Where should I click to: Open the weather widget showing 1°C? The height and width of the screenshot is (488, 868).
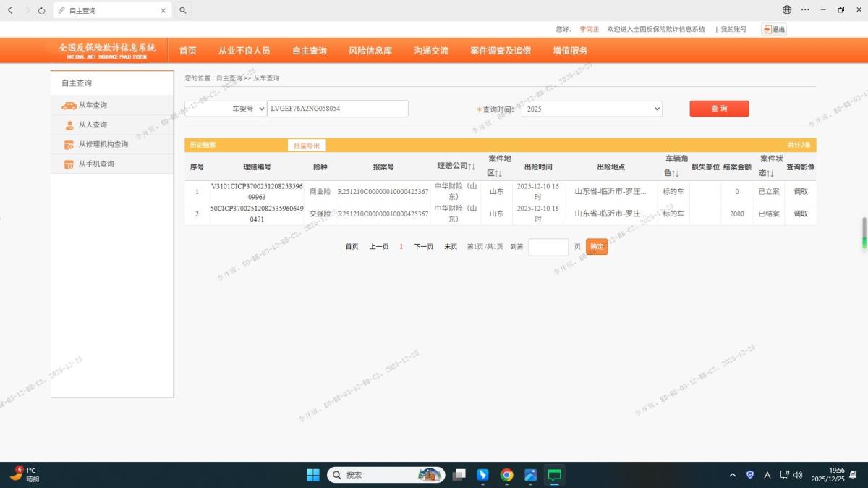tap(24, 475)
